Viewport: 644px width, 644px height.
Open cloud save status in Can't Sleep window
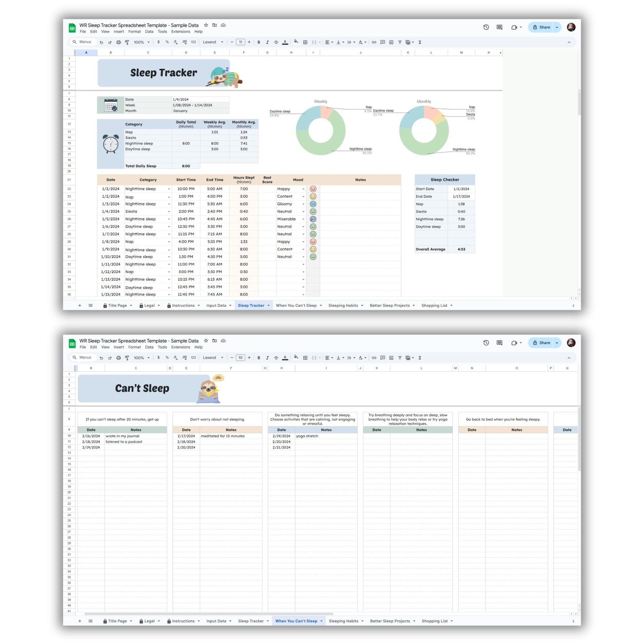(223, 341)
